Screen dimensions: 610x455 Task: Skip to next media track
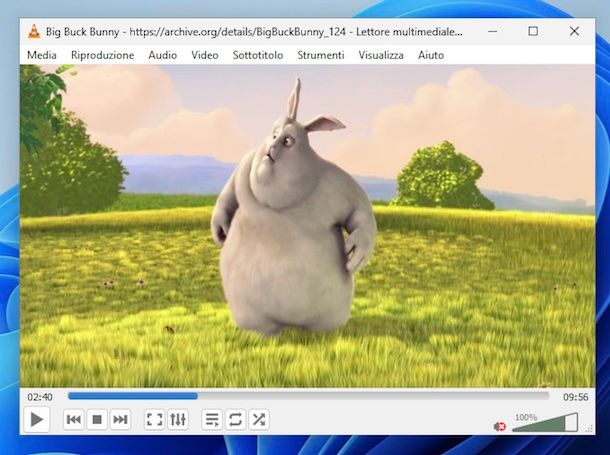click(120, 420)
